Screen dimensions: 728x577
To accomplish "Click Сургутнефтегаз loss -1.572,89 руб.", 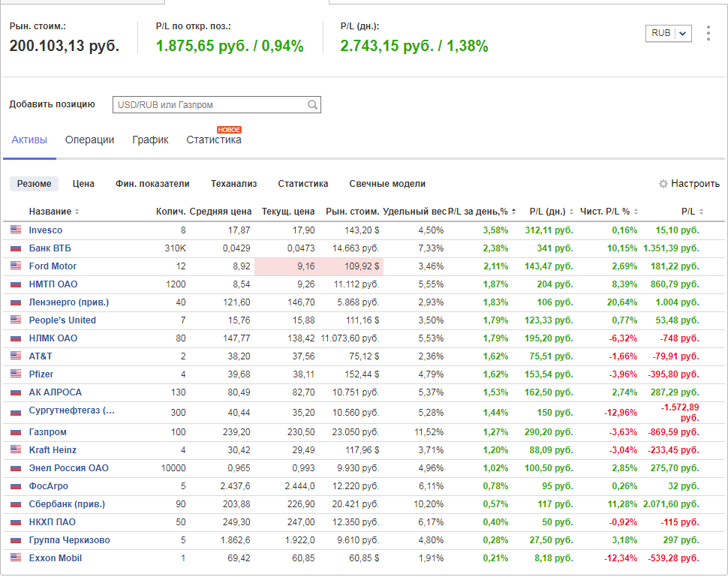I will [680, 413].
